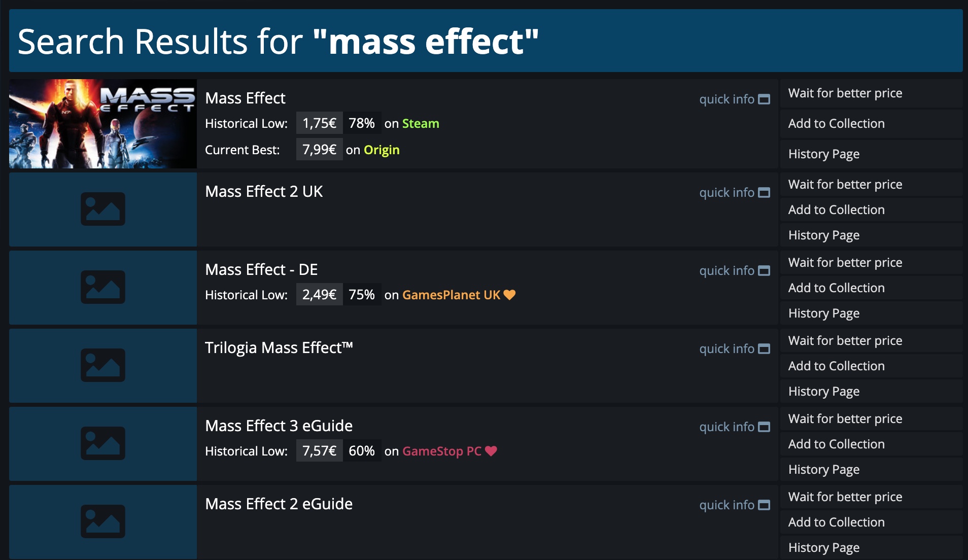Open the Origin store link
The width and height of the screenshot is (968, 560).
click(382, 150)
